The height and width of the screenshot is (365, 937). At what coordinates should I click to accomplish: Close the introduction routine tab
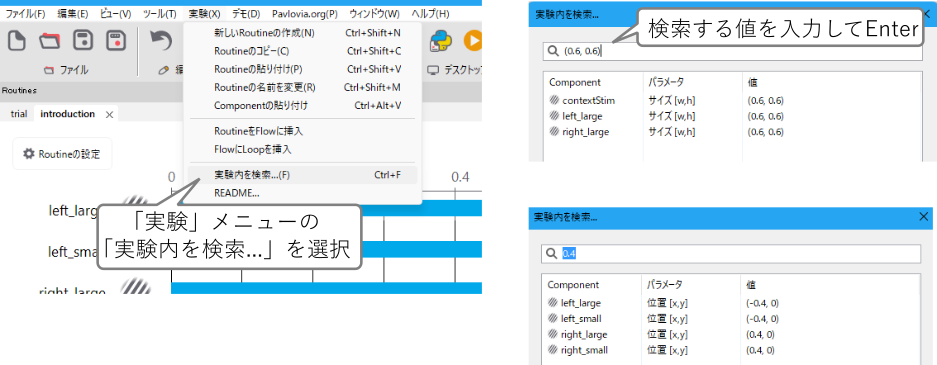(x=109, y=114)
